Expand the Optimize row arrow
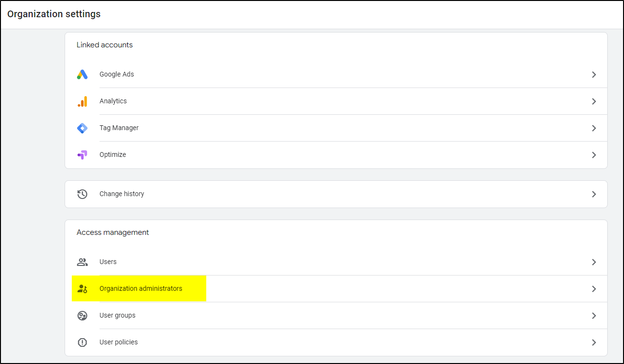Screen dimensions: 624x364 click(594, 155)
